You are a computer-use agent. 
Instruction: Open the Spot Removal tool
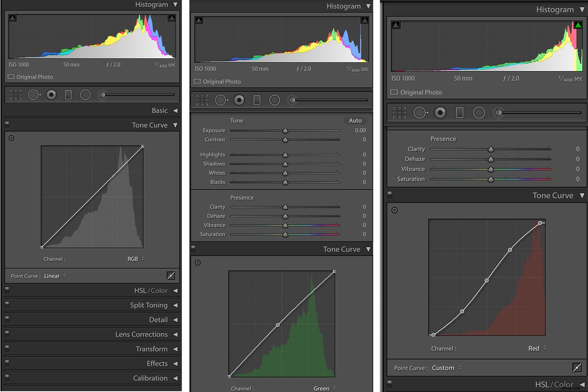(x=34, y=94)
